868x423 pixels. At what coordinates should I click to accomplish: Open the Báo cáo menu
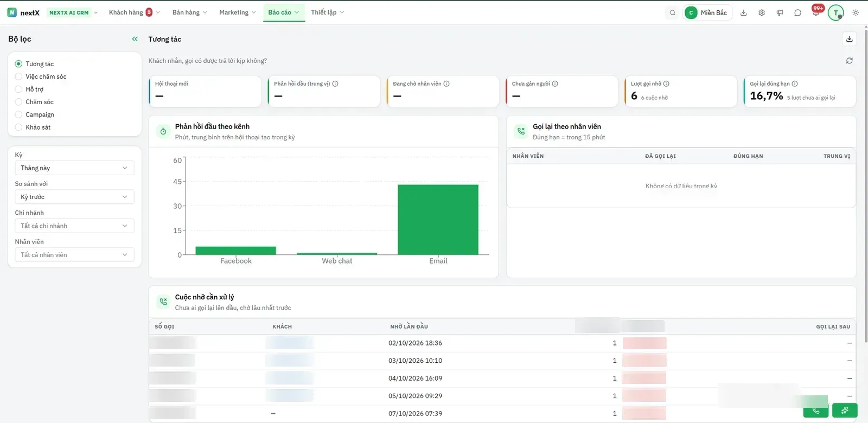coord(284,12)
